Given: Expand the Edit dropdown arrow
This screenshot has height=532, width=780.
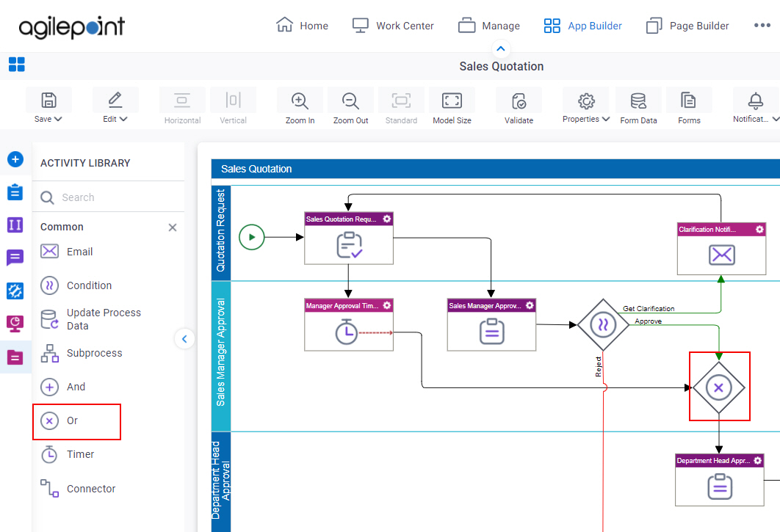Looking at the screenshot, I should pos(123,119).
